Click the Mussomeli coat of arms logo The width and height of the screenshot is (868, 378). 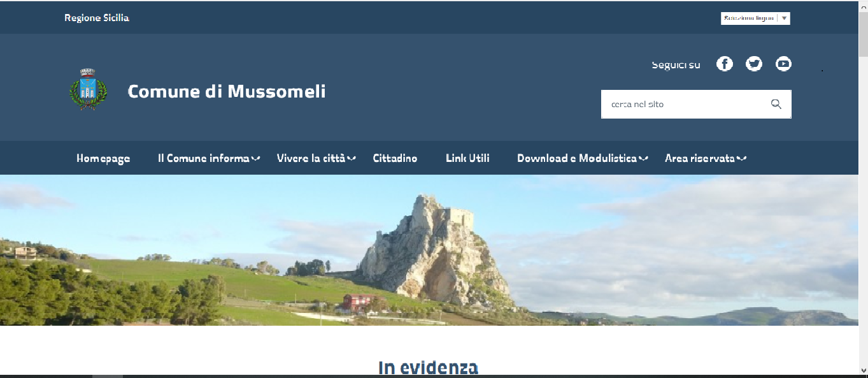tap(87, 90)
